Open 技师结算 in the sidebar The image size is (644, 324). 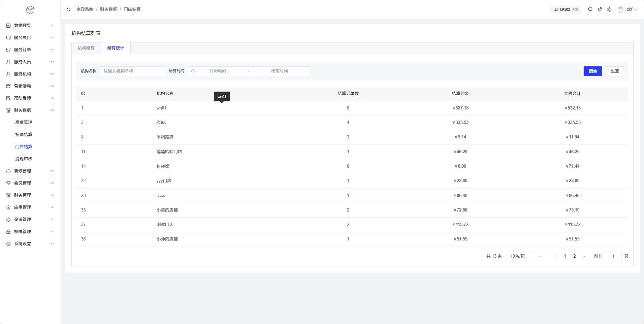point(24,135)
